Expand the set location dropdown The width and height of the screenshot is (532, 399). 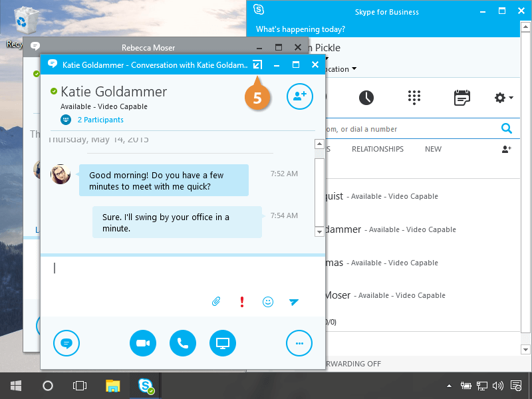click(x=354, y=69)
